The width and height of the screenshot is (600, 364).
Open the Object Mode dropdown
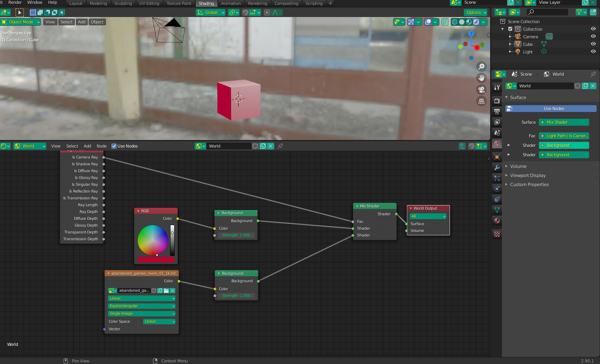coord(20,22)
